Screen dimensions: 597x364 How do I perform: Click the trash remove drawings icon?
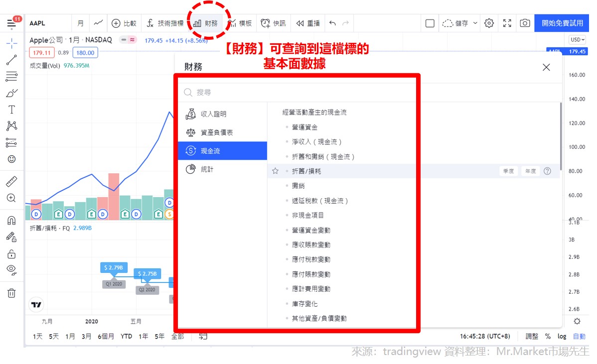pos(11,293)
